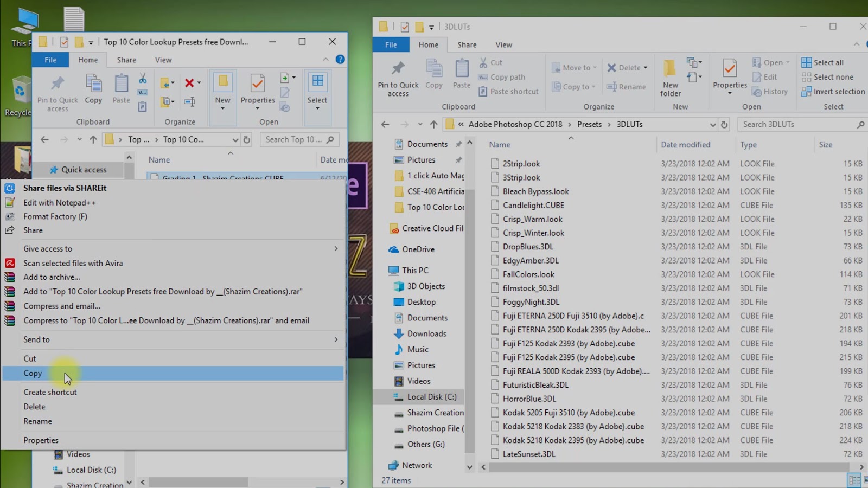Open help in Top 10 window
The image size is (868, 488).
click(340, 60)
